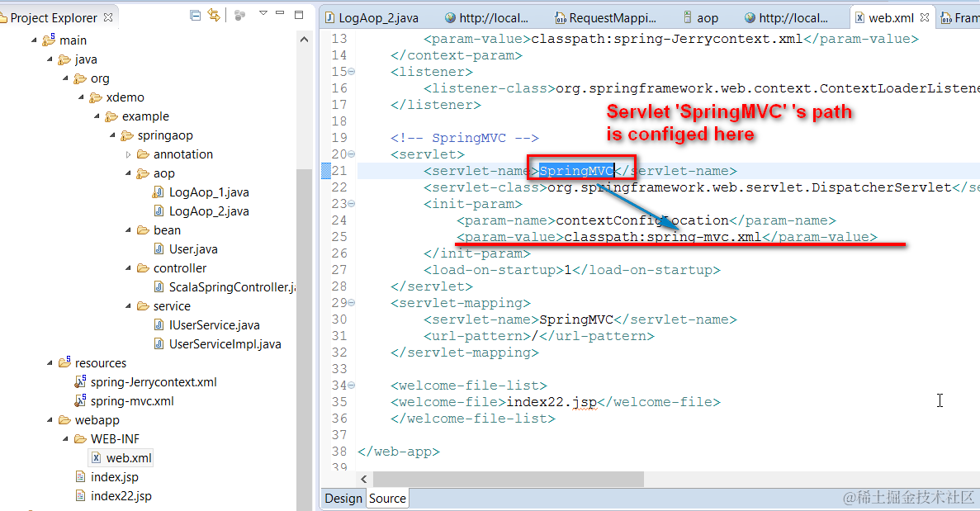Click the SpringMVC comment on line 19
Screen dimensions: 980x511
(x=464, y=137)
